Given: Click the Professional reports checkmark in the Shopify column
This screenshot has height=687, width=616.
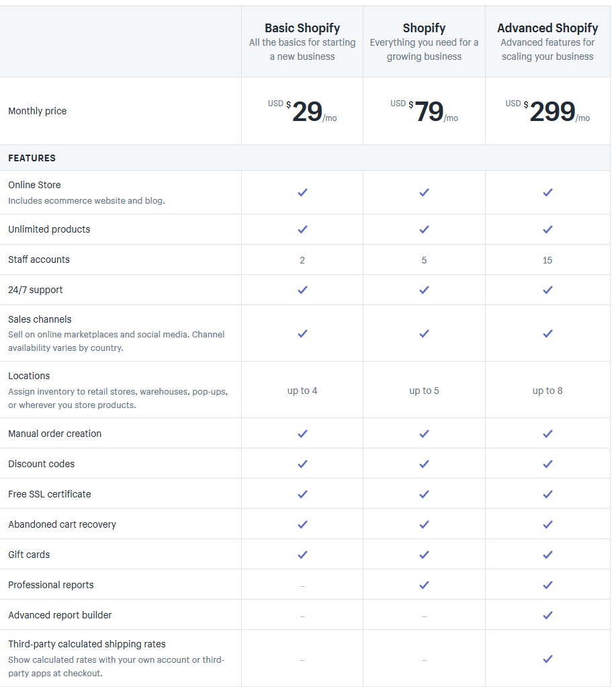Looking at the screenshot, I should pos(425,585).
